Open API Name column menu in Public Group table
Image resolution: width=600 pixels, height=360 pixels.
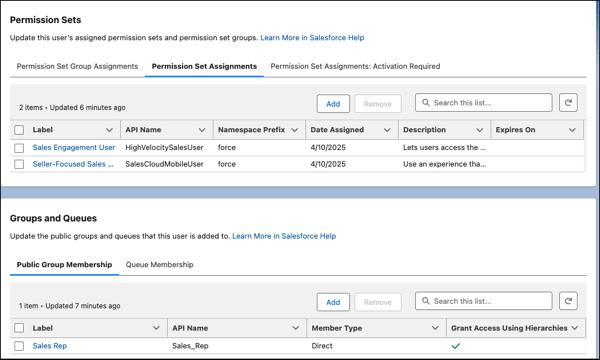coord(295,328)
